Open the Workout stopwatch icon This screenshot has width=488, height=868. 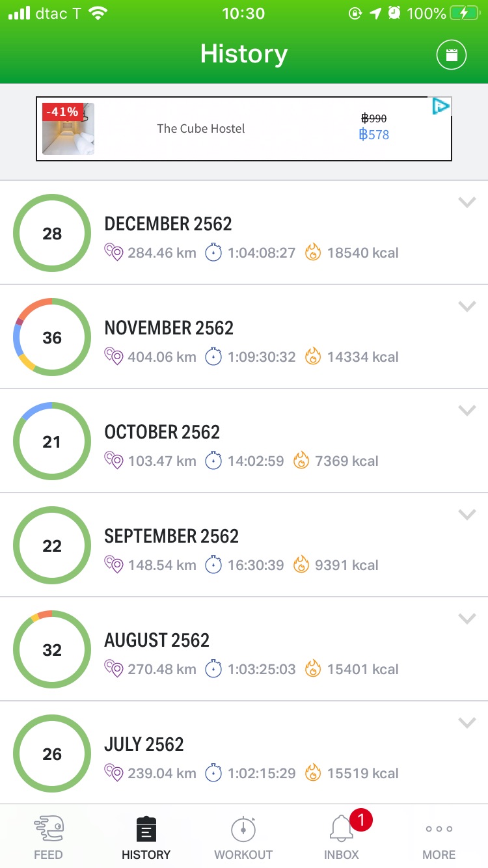[243, 829]
